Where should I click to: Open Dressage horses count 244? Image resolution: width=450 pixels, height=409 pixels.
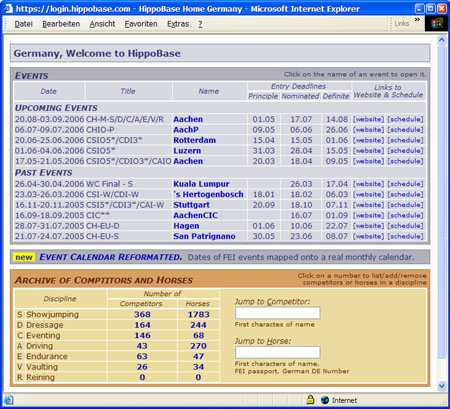pyautogui.click(x=198, y=325)
